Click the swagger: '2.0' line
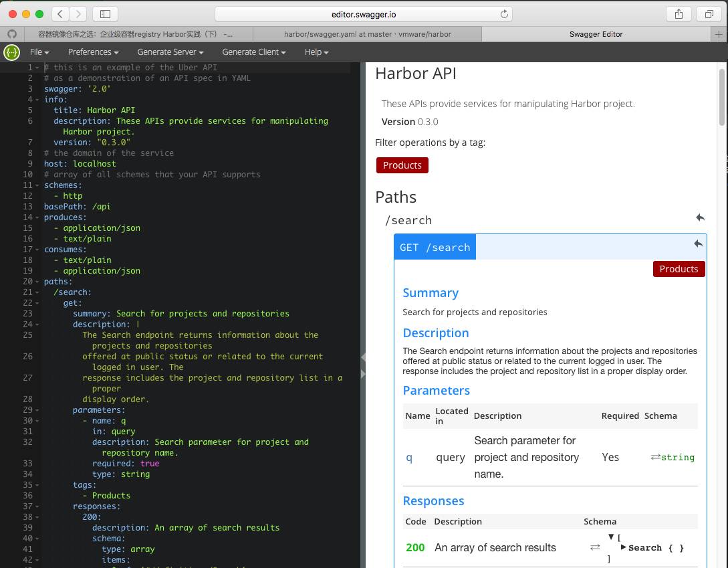Viewport: 728px width, 568px height. click(77, 89)
